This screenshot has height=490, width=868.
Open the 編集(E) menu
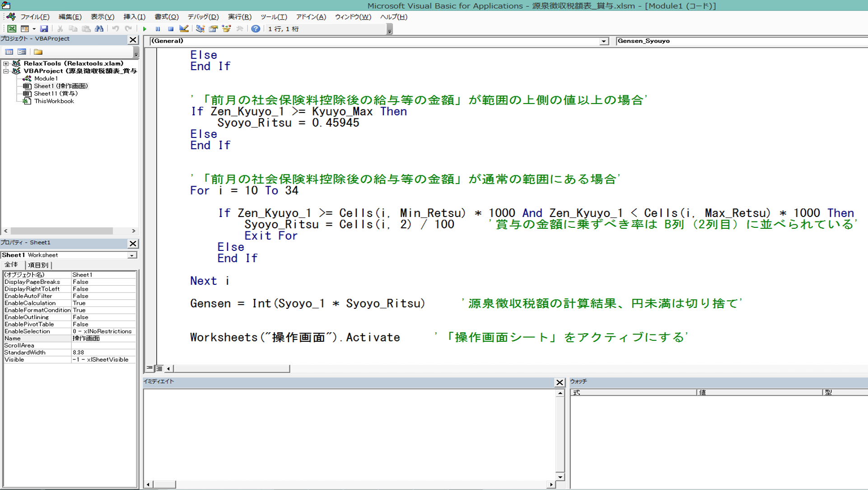[x=70, y=17]
